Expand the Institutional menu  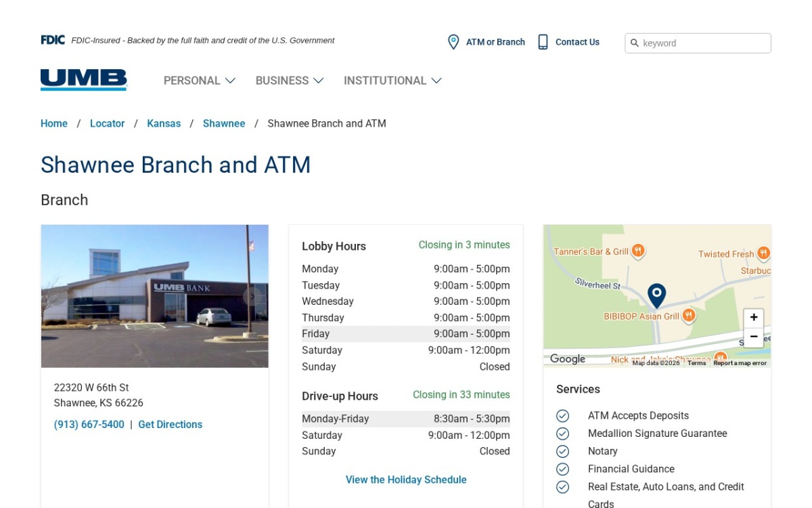click(x=392, y=81)
